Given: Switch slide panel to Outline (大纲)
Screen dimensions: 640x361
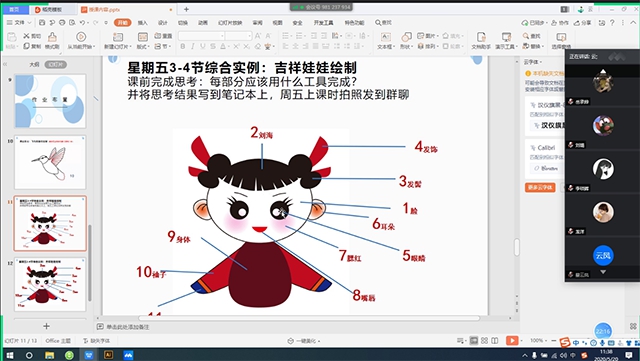Looking at the screenshot, I should click(34, 65).
